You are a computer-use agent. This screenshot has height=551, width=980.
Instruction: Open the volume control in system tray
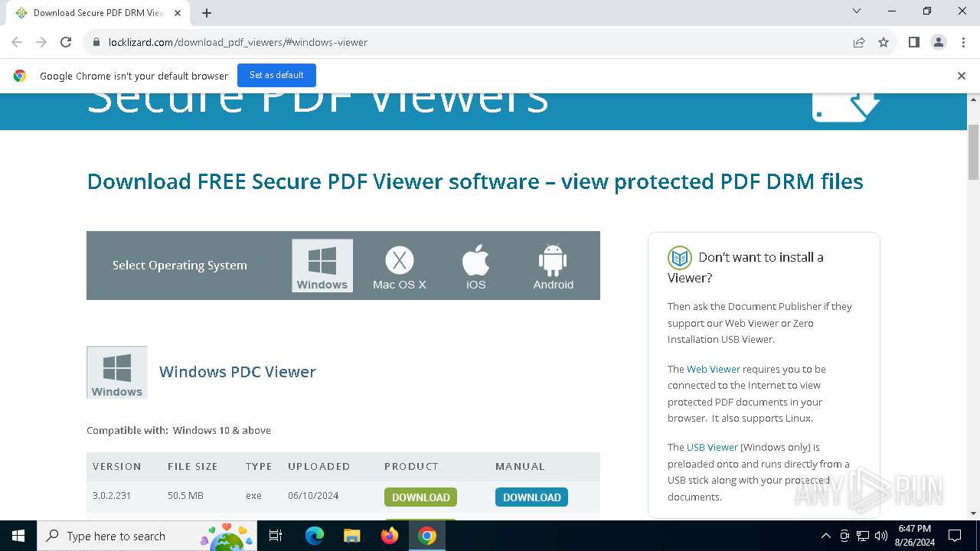click(881, 536)
